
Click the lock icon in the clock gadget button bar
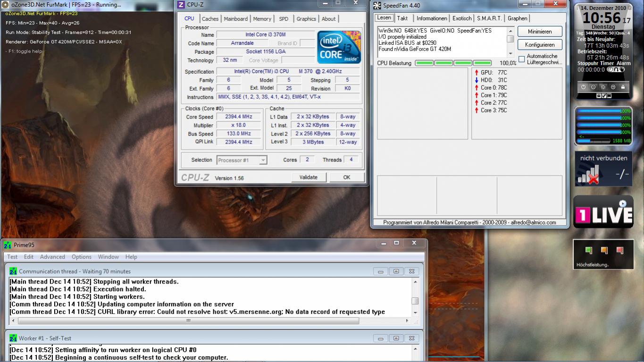(x=623, y=87)
